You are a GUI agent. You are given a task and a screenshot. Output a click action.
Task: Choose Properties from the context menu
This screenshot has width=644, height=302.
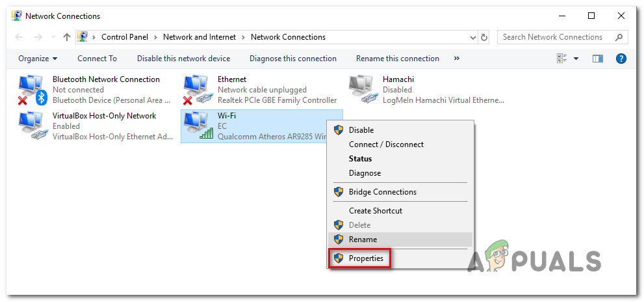point(367,258)
